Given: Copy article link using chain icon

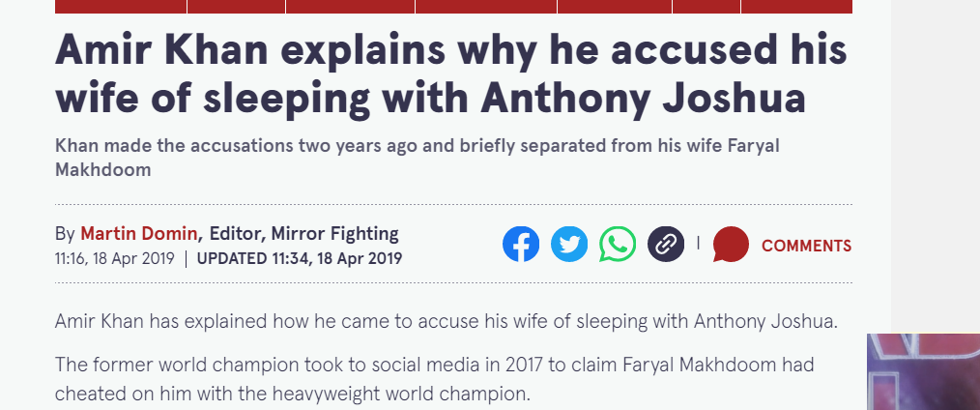Looking at the screenshot, I should point(666,244).
